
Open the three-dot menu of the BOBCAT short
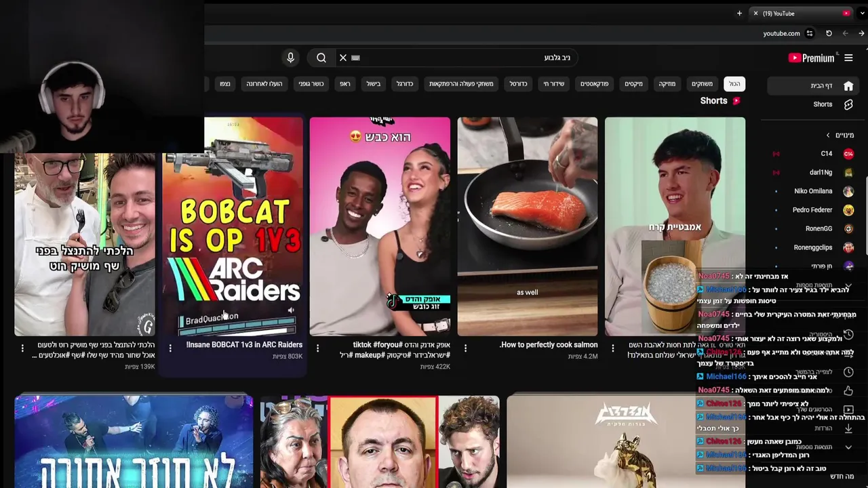[170, 348]
